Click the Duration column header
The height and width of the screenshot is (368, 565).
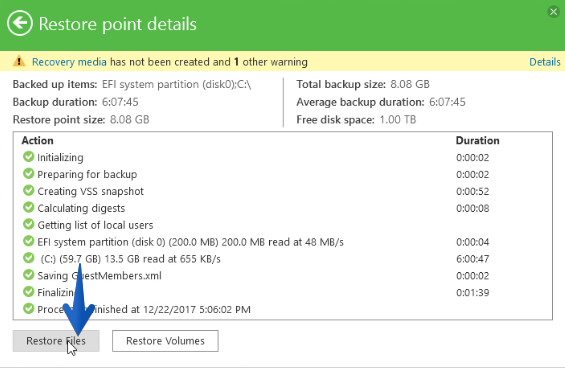(x=477, y=140)
